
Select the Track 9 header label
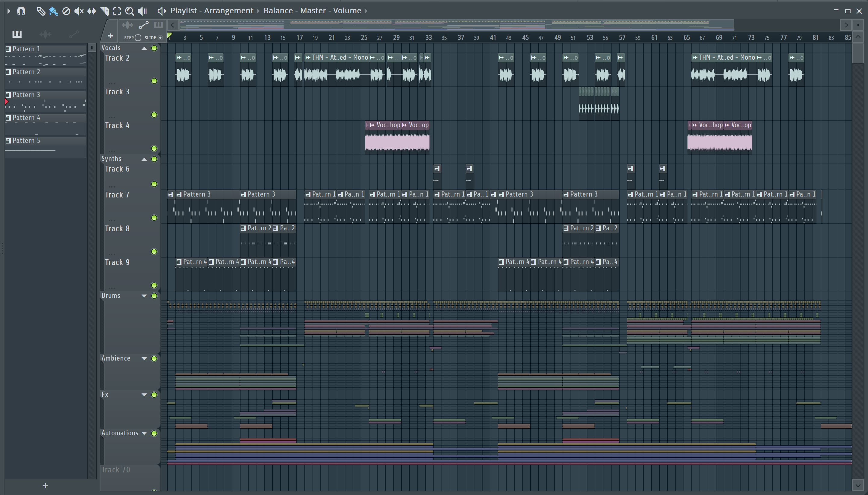[x=117, y=263]
